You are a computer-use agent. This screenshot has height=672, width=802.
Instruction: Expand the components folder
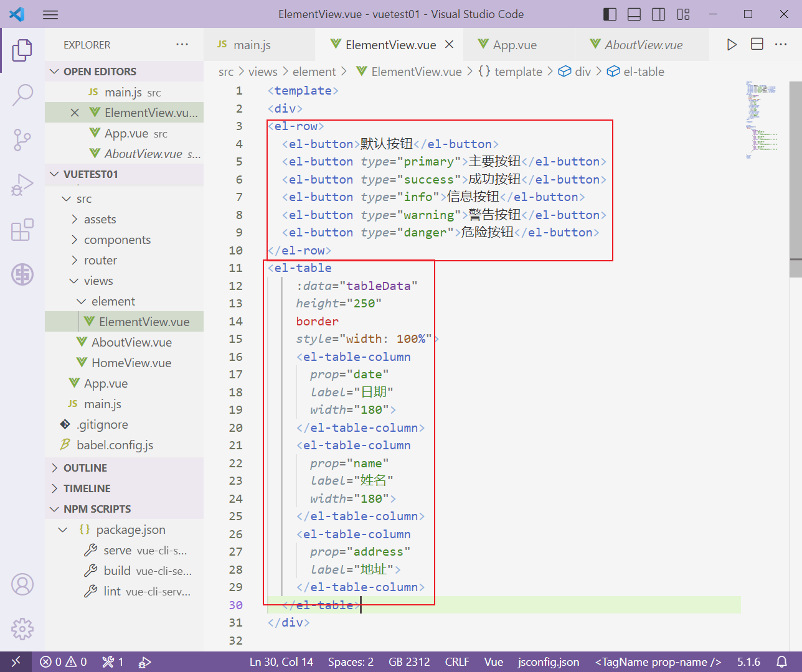click(x=118, y=240)
